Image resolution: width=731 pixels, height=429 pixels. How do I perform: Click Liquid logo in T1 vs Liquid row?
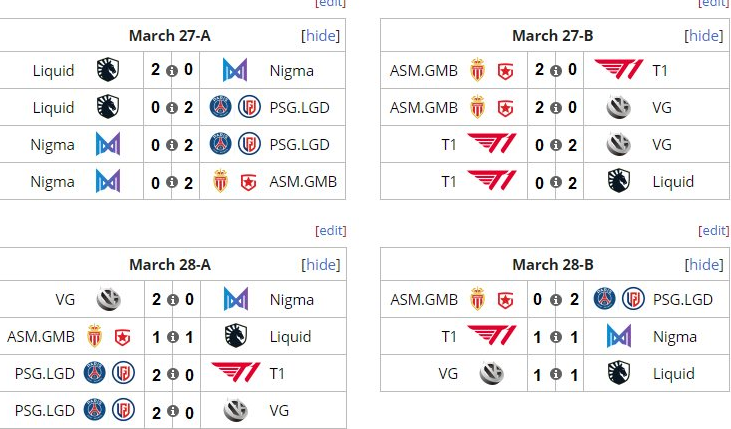(x=619, y=181)
